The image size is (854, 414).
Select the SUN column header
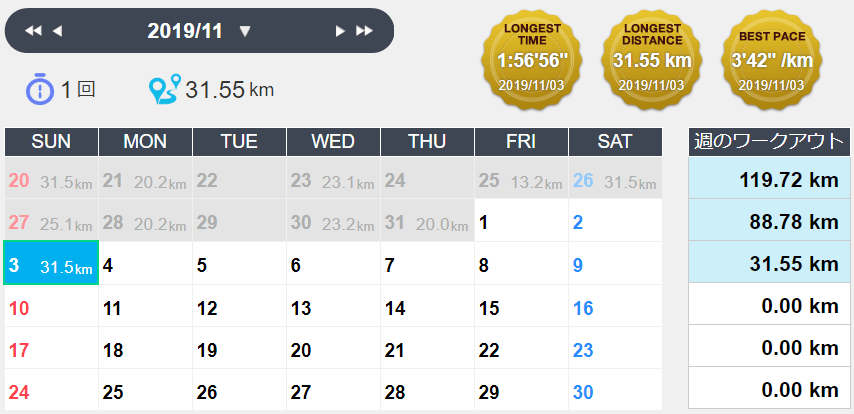point(51,142)
